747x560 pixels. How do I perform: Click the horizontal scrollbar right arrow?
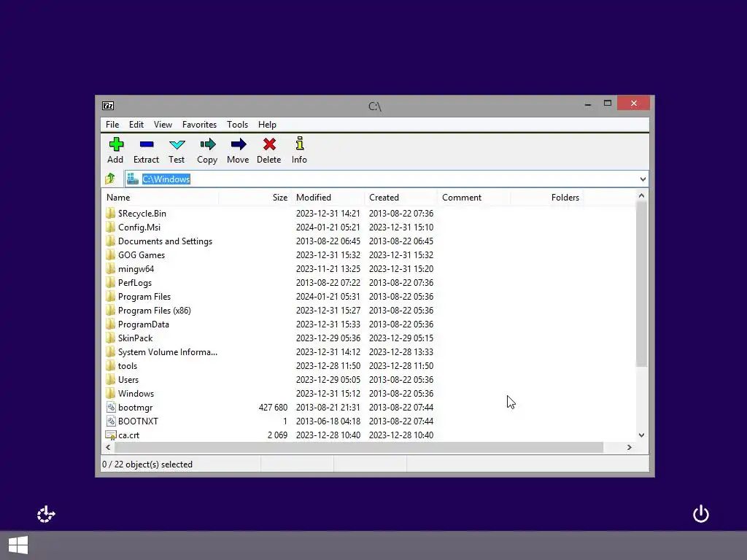(x=630, y=447)
